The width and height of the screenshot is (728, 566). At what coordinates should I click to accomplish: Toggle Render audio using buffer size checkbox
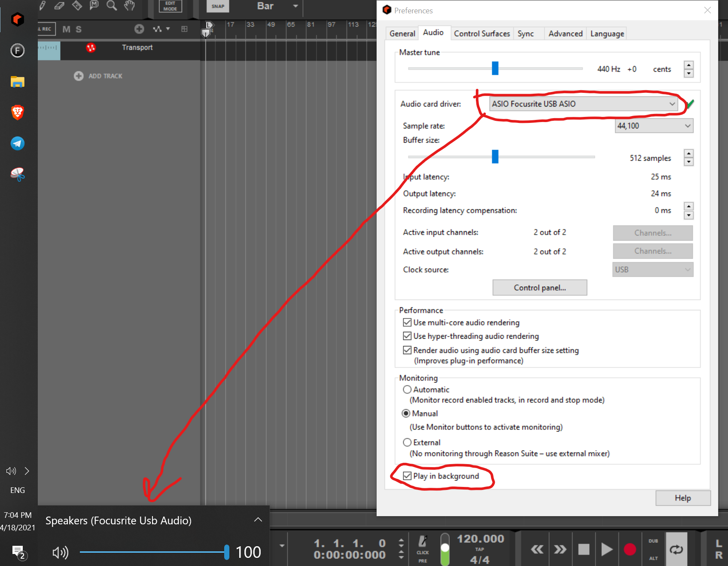tap(407, 350)
